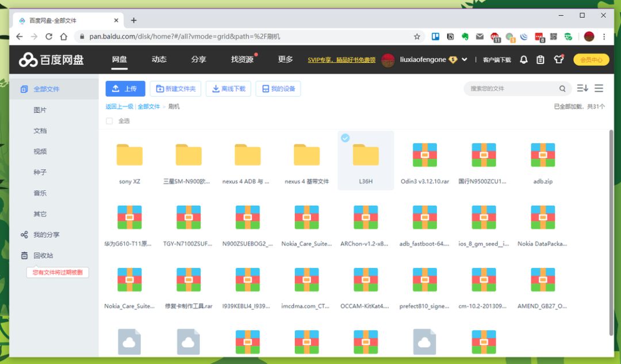Bookmark page with the star icon

[x=417, y=37]
